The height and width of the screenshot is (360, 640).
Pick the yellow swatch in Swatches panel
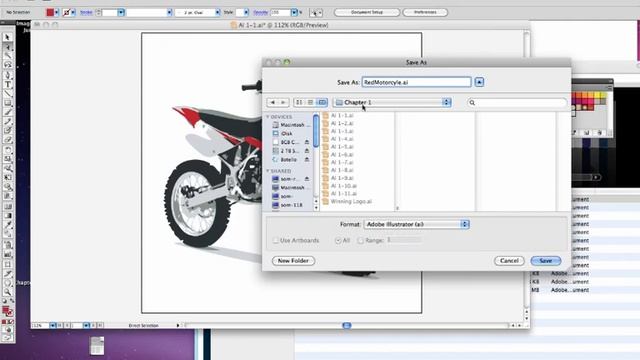(597, 95)
